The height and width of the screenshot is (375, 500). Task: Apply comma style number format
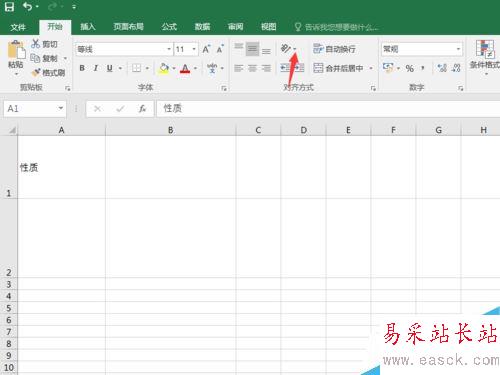423,68
